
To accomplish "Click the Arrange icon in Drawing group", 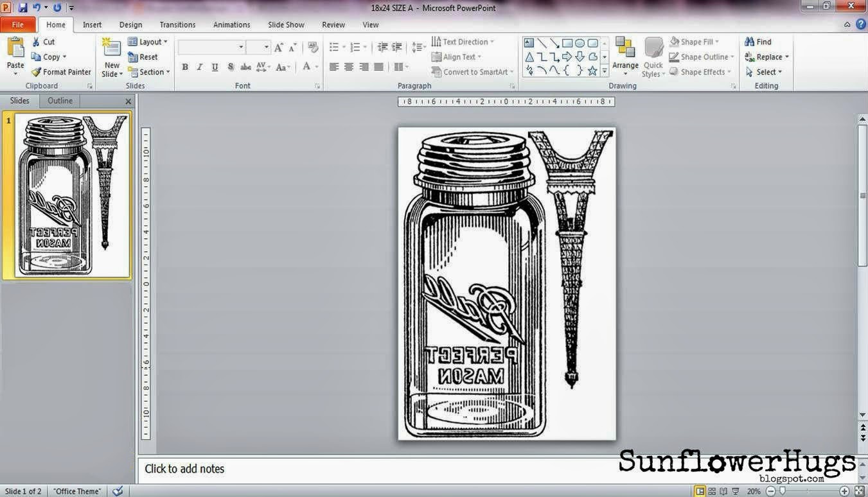I will click(x=624, y=57).
